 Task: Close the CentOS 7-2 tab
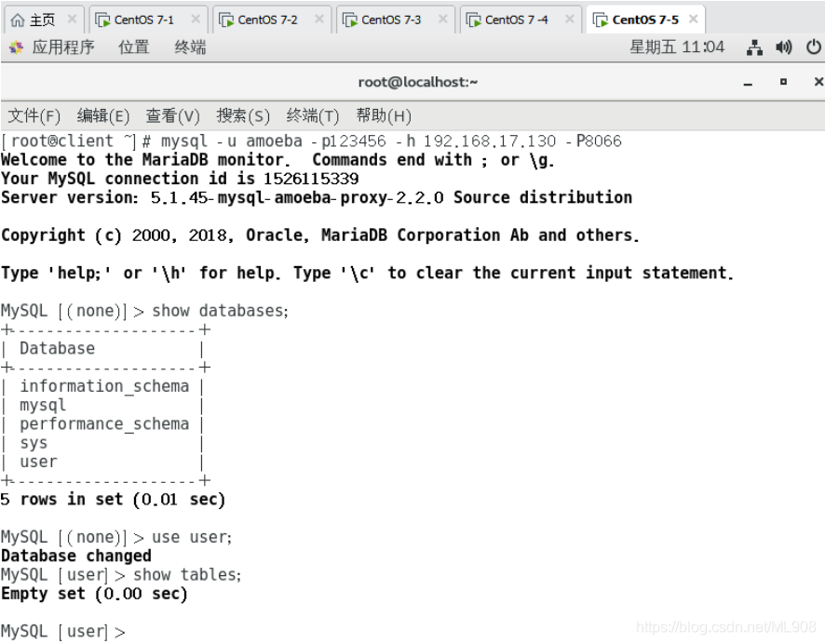319,20
